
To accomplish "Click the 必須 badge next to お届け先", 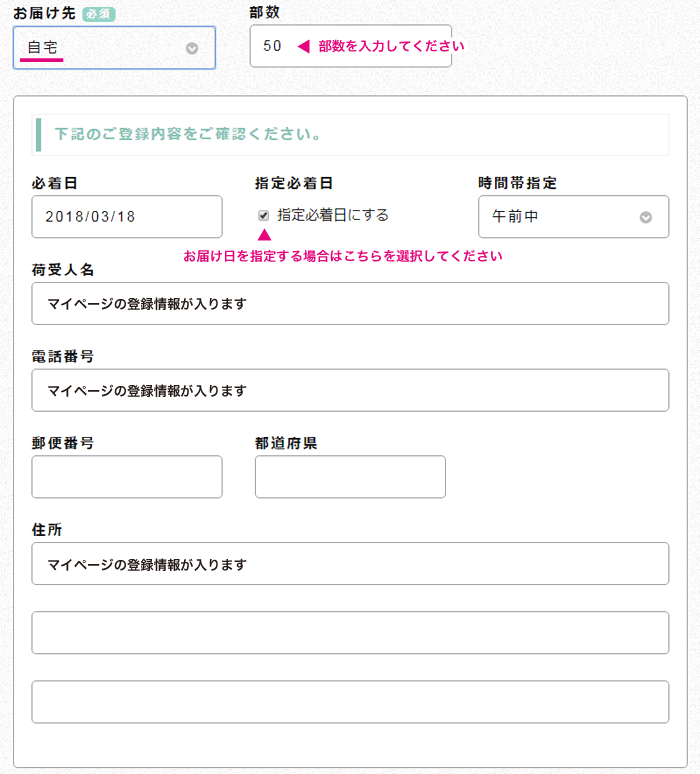I will click(x=99, y=14).
